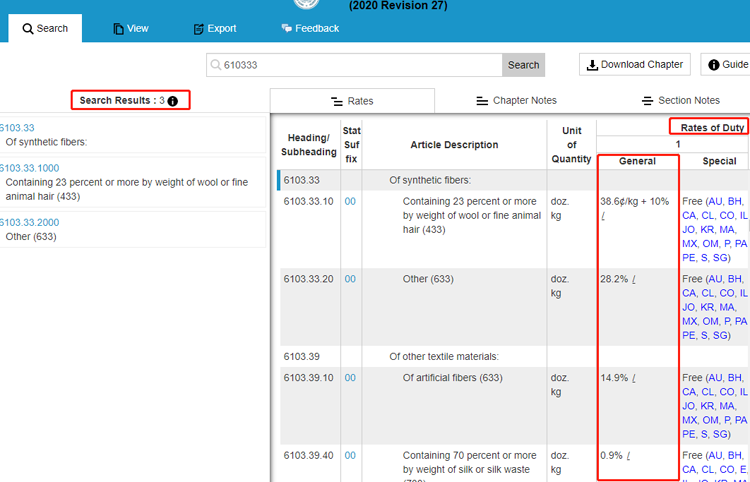
Task: Click the Guide info icon
Action: pos(714,65)
